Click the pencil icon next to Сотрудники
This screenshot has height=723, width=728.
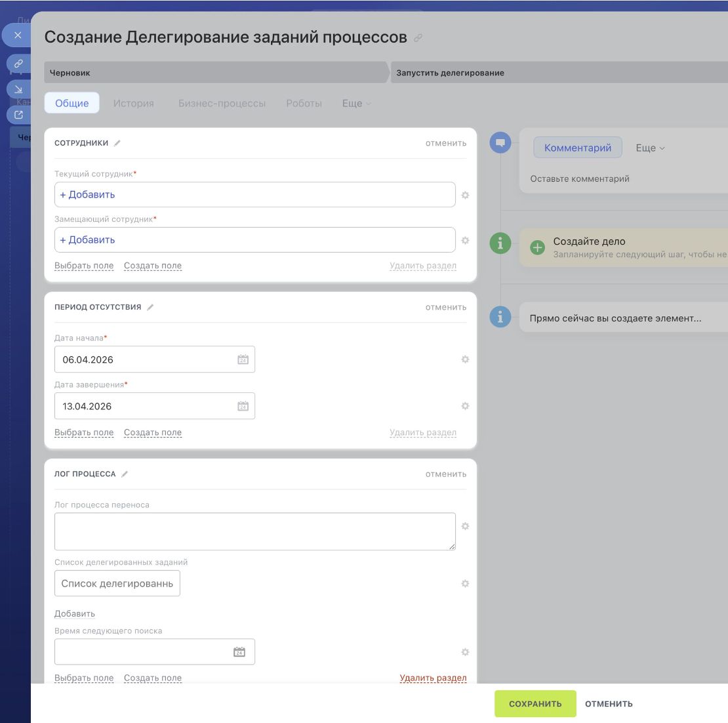pyautogui.click(x=117, y=143)
